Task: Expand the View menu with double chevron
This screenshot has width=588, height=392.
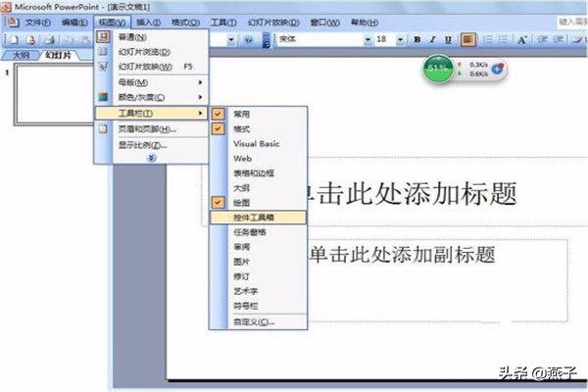Action: (x=151, y=159)
